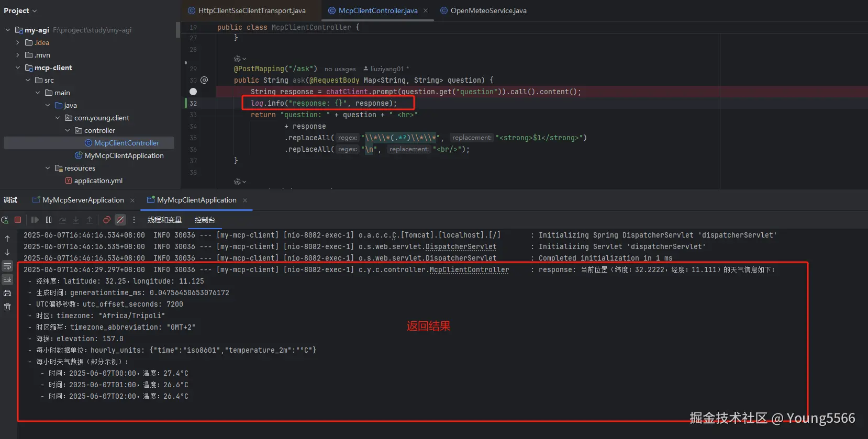Screen dimensions: 868x439
Task: Step out in the debug toolbar
Action: 90,220
